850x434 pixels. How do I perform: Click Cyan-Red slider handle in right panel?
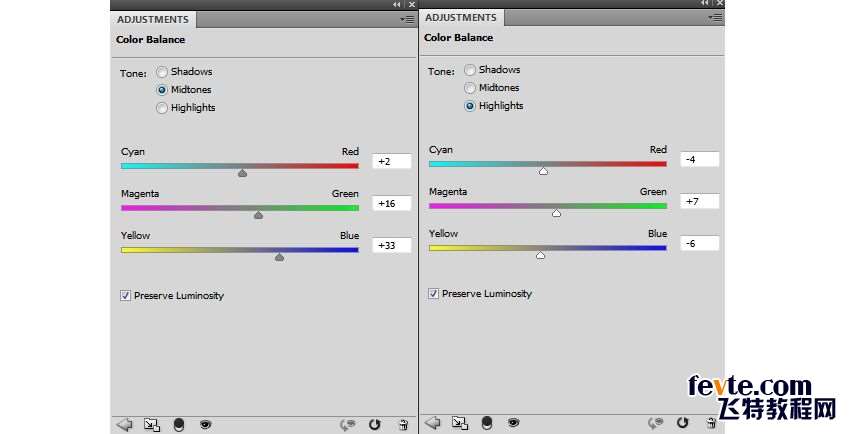[x=543, y=171]
